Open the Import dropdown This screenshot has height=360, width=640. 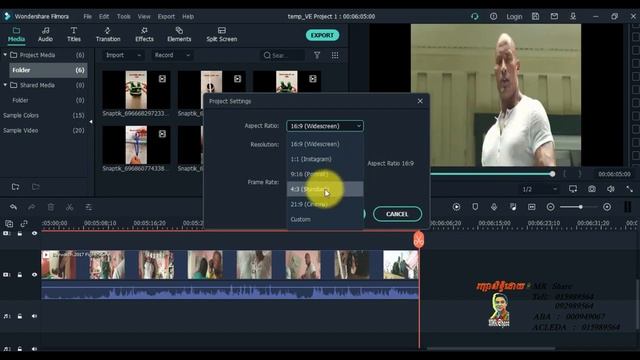tap(123, 55)
